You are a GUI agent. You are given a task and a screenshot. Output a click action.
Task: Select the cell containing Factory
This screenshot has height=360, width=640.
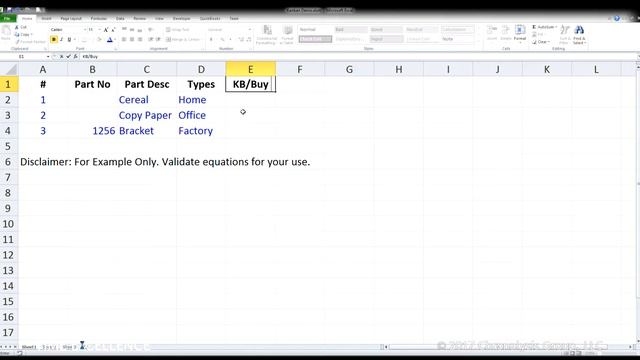[x=201, y=131]
